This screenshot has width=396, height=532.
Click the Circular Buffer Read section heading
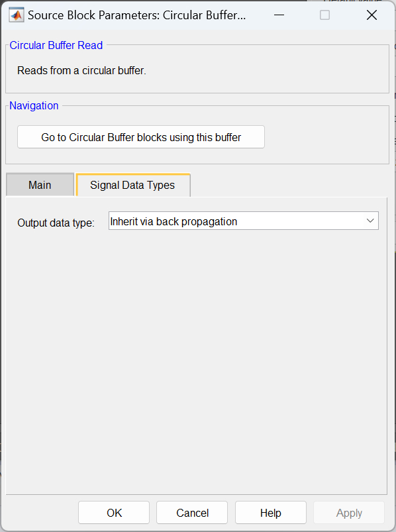56,45
